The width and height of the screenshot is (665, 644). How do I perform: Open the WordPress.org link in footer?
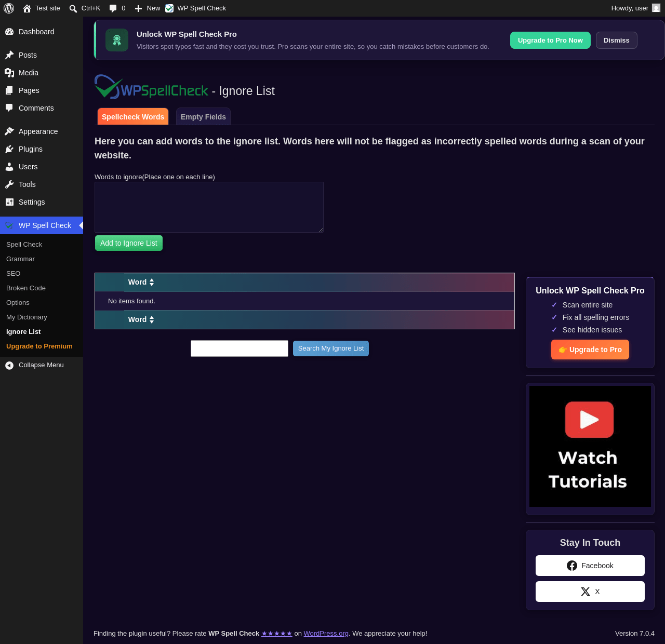(326, 634)
